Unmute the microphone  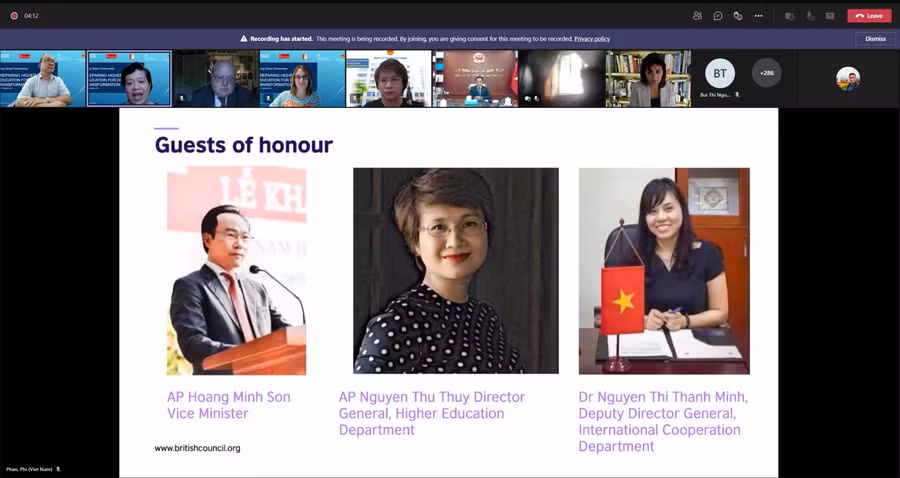tap(810, 16)
